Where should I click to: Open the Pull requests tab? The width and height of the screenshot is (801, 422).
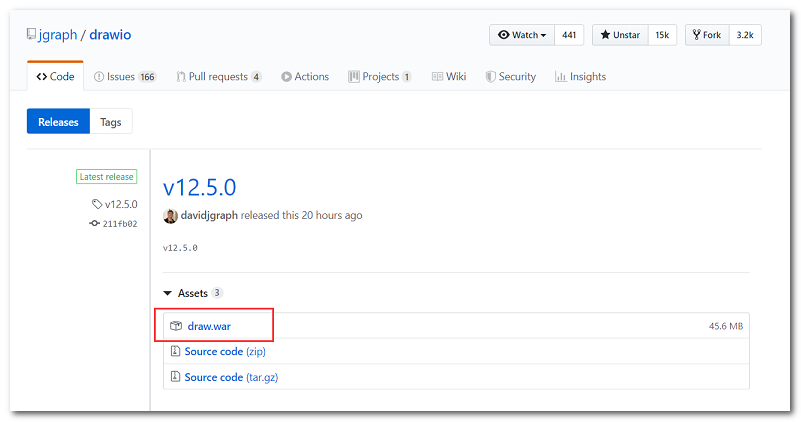(219, 77)
